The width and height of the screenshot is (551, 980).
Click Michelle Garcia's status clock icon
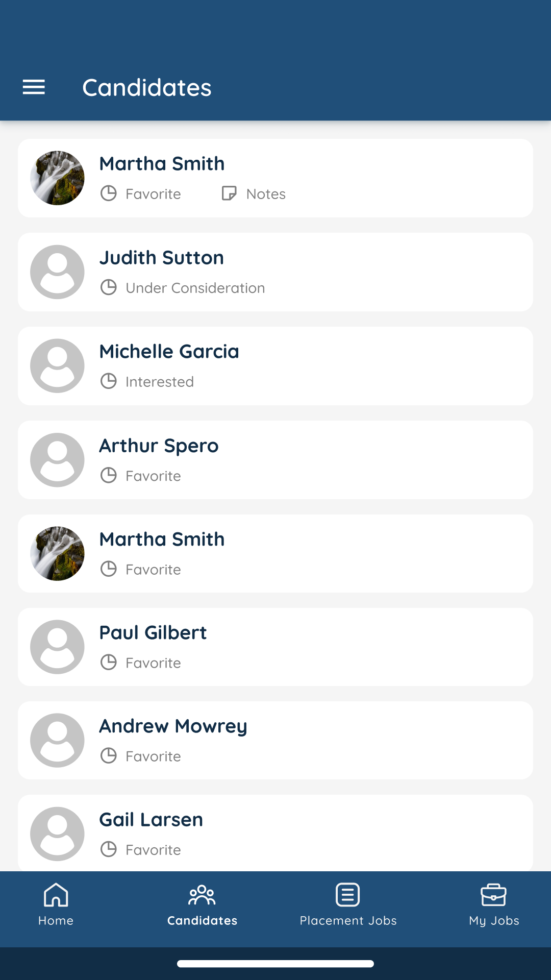(109, 381)
